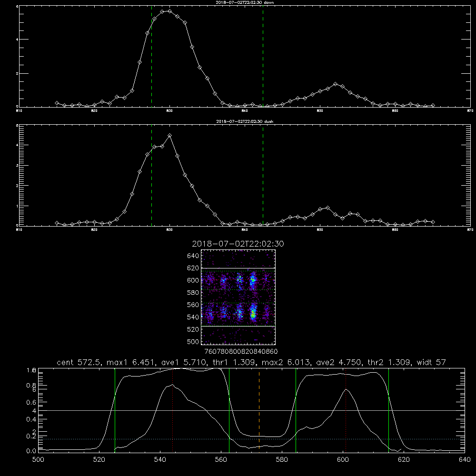Click the right green dashed line in dawn plot
The height and width of the screenshot is (476, 476).
(x=263, y=57)
